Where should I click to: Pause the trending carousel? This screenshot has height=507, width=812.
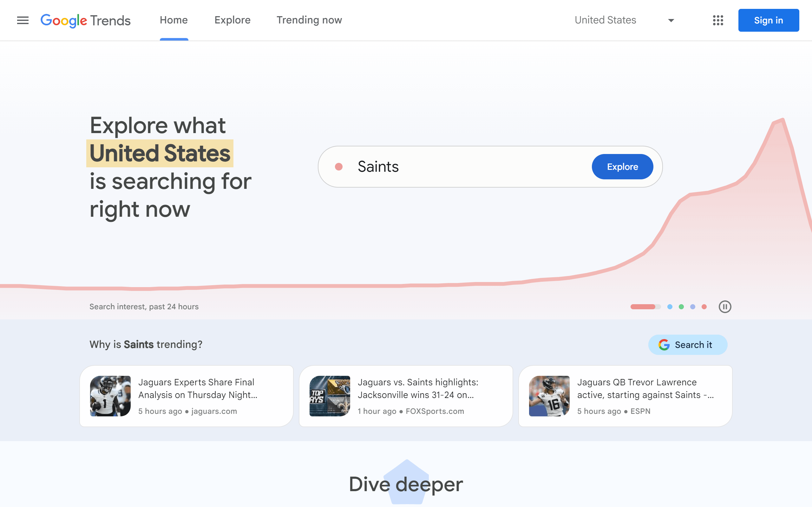725,306
